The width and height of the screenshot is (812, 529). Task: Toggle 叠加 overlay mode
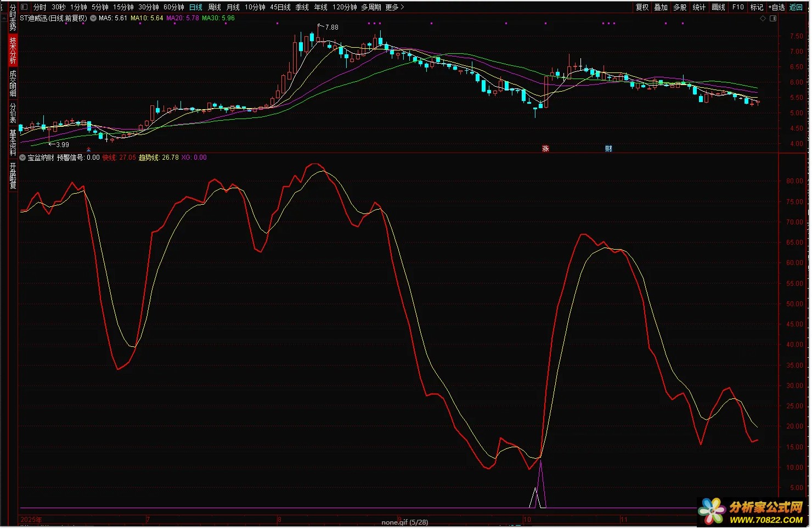tap(661, 7)
